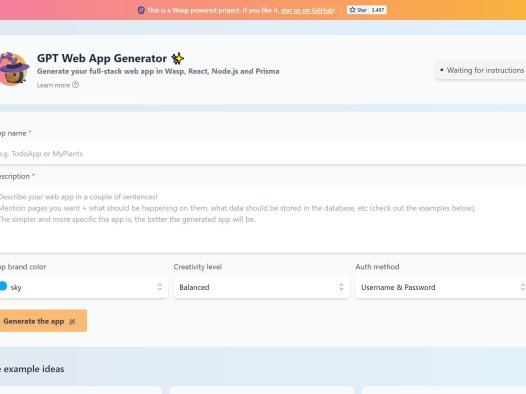Focus the App name input field
526x394 pixels.
pos(263,154)
